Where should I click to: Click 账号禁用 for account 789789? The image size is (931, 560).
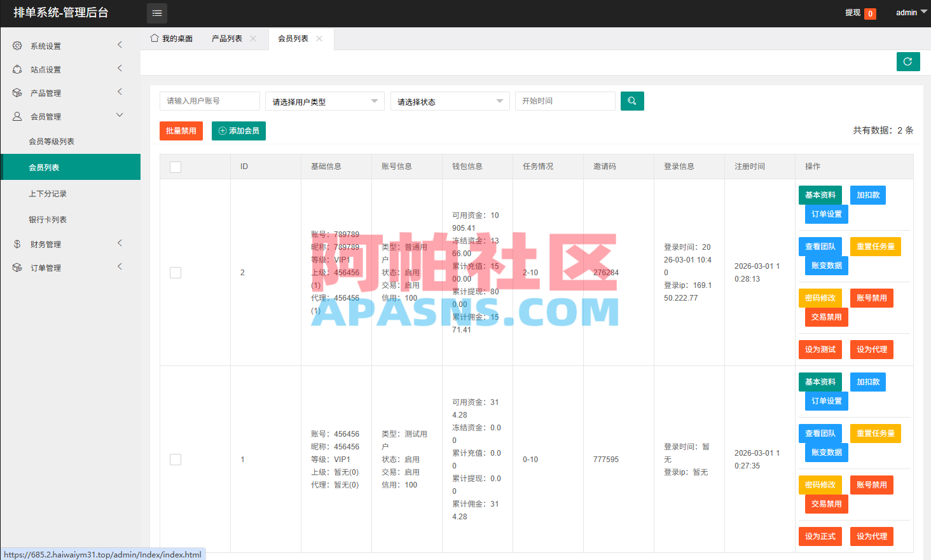[x=872, y=298]
